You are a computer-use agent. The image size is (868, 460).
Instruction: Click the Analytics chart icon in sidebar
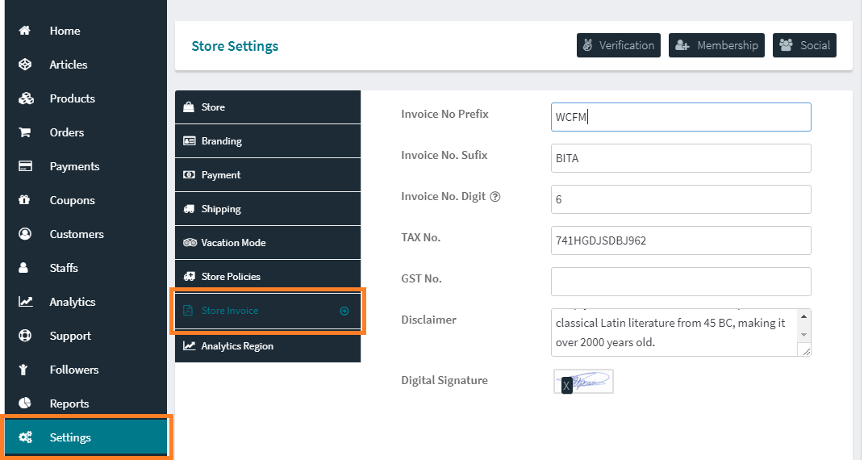click(25, 302)
